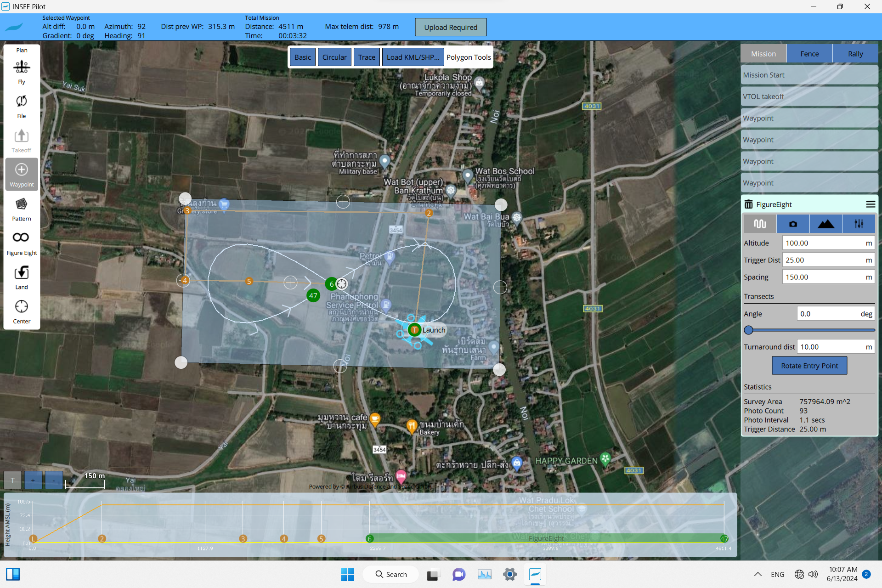Switch to the camera settings tab
Screen dimensions: 882x588
[x=793, y=224]
